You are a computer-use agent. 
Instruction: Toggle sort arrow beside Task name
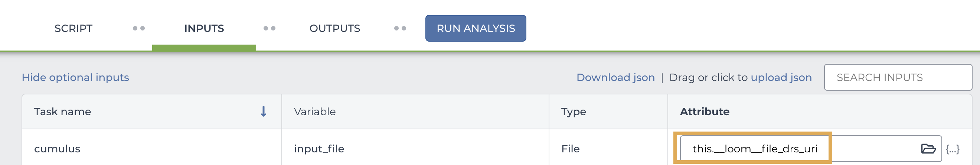pos(263,111)
